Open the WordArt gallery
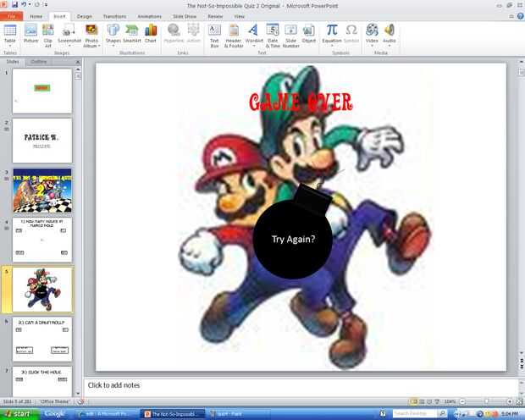525x420 pixels. 254,36
